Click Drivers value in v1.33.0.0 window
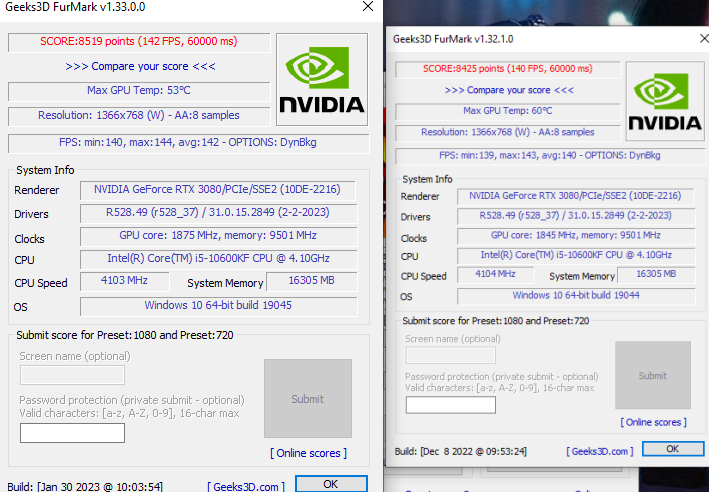Screen dimensions: 709x492 tap(218, 213)
